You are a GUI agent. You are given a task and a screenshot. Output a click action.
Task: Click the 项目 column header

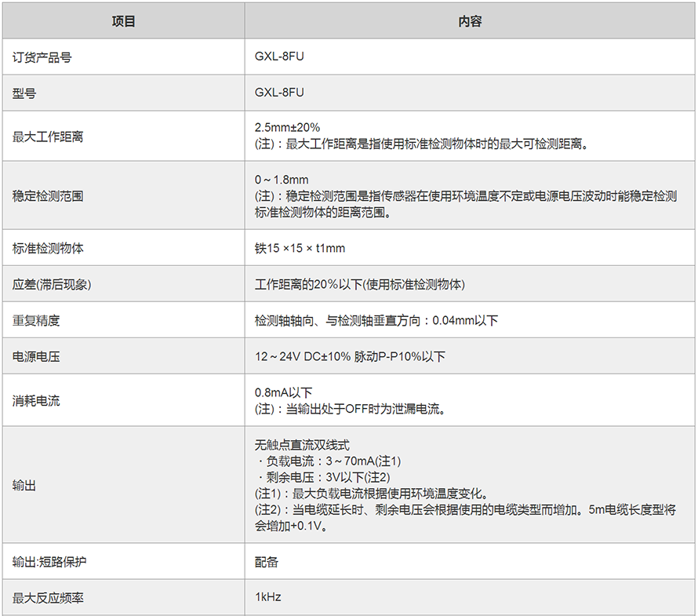tap(123, 21)
